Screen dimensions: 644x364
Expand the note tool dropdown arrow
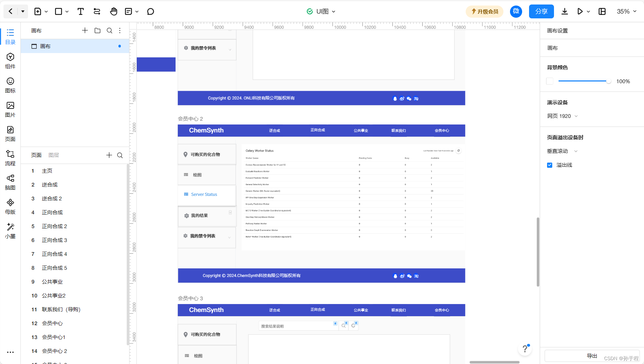137,11
